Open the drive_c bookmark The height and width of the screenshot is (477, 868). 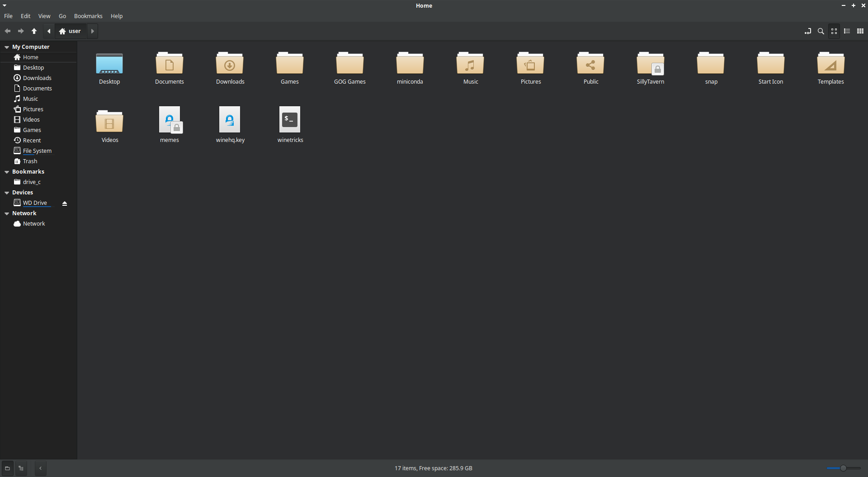pos(38,182)
